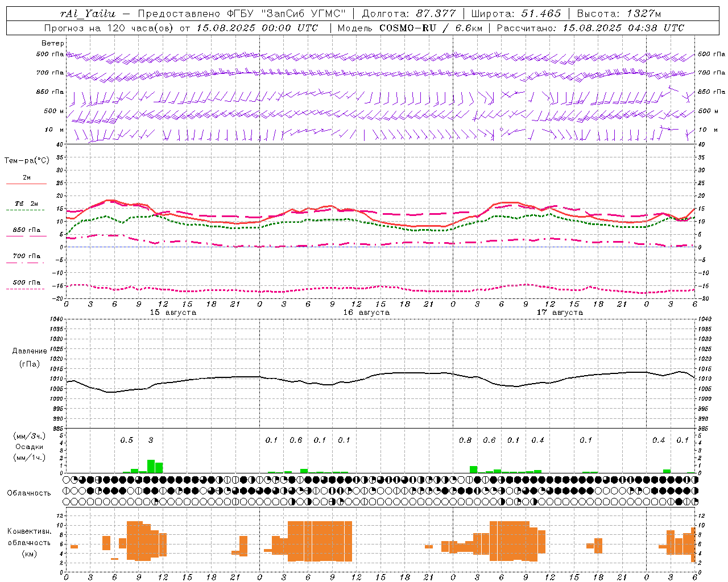Click the Облачность cloud cover label
Viewport: 728px width, 582px height.
[x=29, y=493]
